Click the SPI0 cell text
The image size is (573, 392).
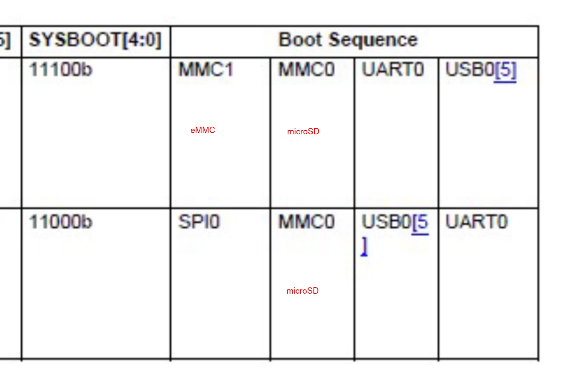[x=199, y=222]
